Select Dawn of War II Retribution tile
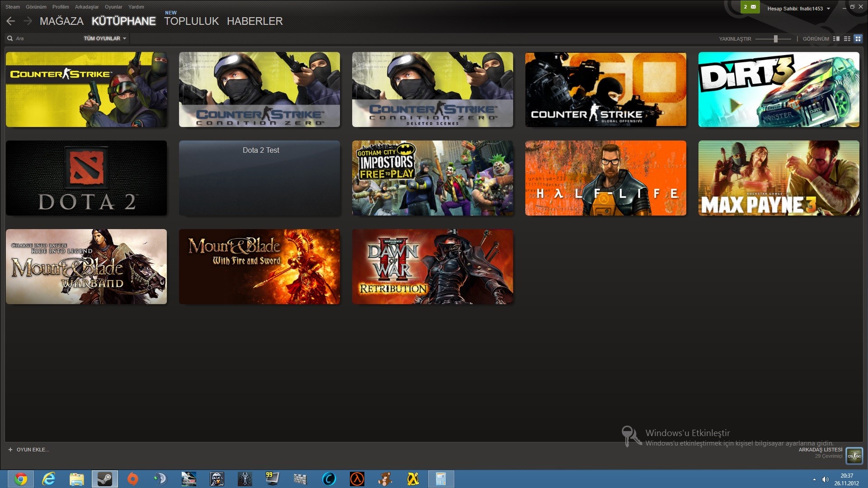The height and width of the screenshot is (488, 868). (x=433, y=267)
